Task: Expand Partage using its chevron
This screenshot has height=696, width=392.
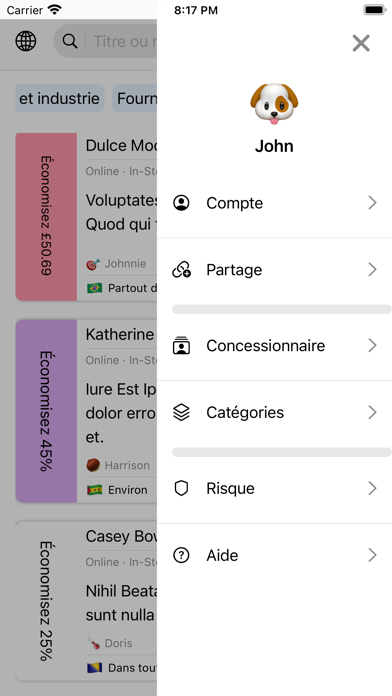Action: (372, 269)
